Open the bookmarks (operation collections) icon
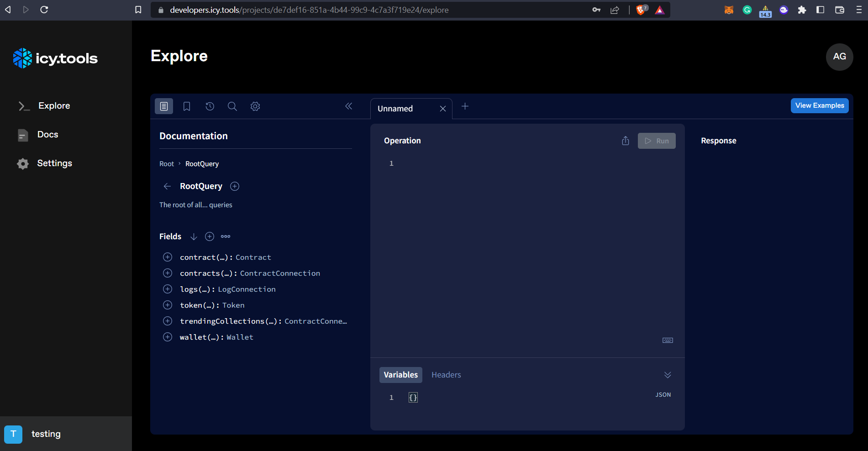The width and height of the screenshot is (868, 451). (187, 106)
